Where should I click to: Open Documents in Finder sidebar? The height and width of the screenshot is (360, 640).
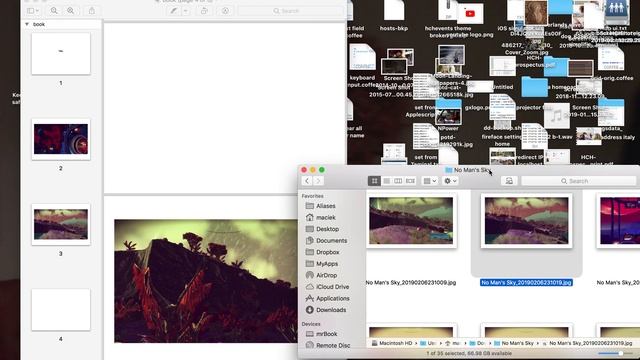[x=331, y=241]
